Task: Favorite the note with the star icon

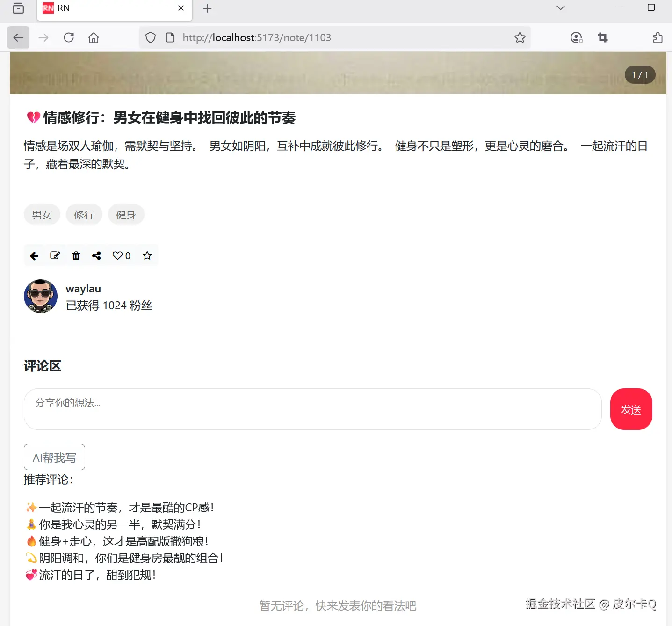Action: tap(147, 255)
